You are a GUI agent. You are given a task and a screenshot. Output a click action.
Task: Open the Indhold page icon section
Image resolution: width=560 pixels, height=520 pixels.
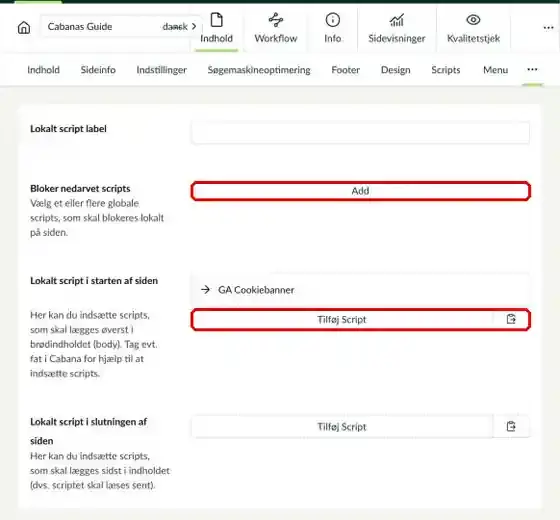216,28
